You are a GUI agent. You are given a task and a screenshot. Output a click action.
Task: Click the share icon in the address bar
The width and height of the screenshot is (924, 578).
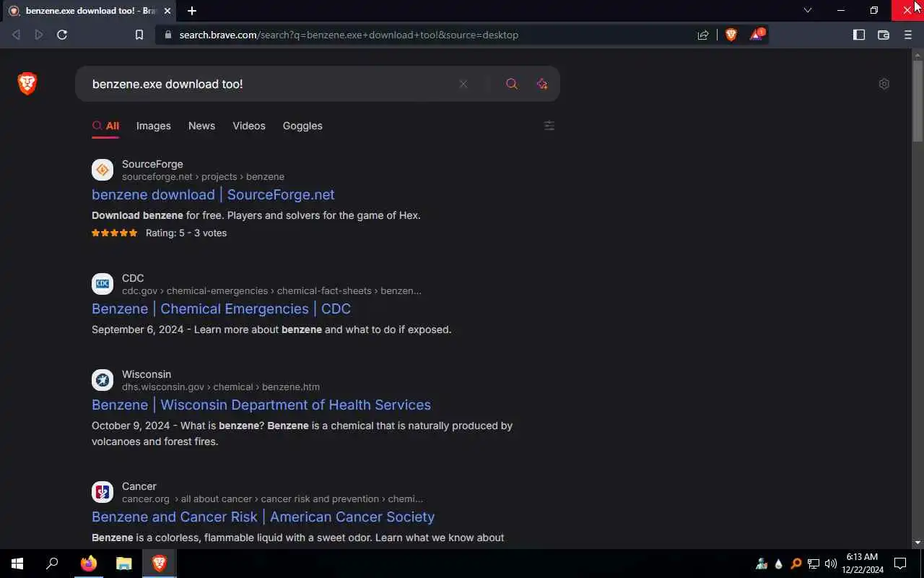pos(703,35)
